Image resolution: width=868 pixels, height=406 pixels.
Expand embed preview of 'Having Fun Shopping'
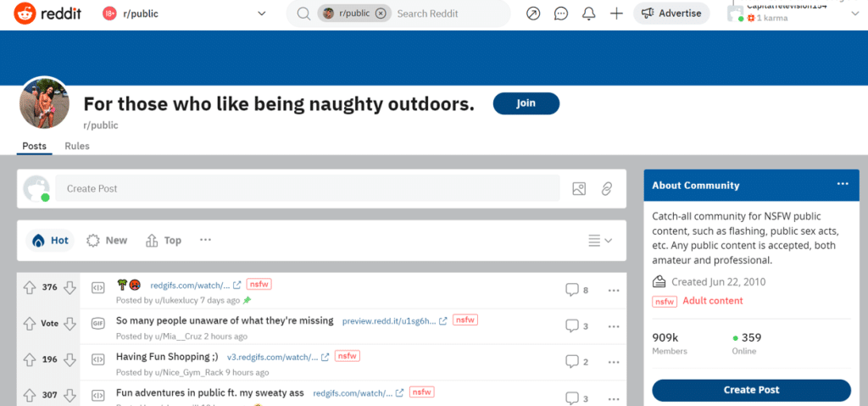click(98, 359)
